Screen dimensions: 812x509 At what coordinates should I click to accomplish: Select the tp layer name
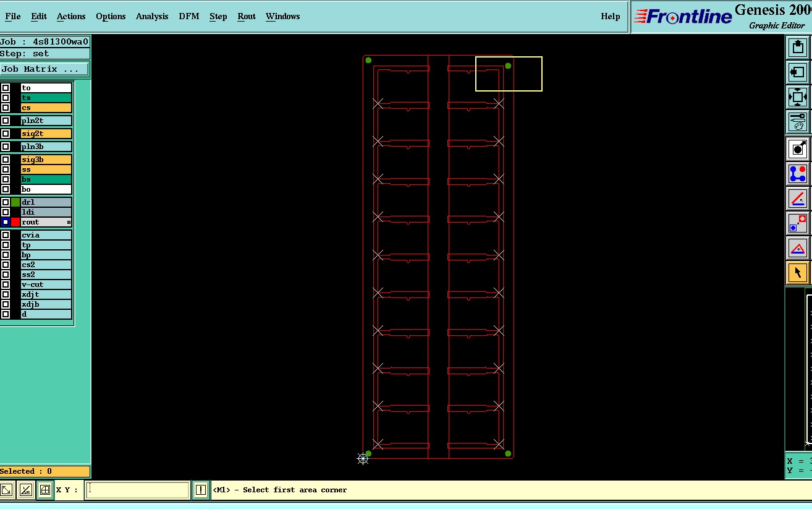(46, 245)
